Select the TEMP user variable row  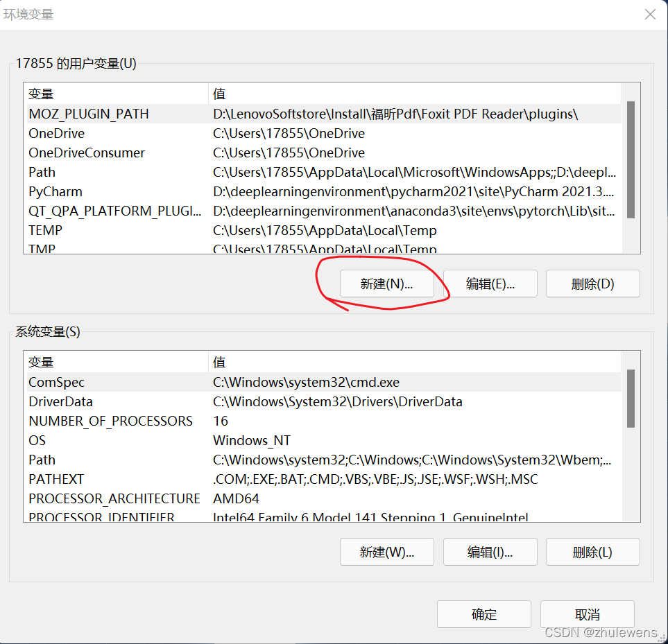324,230
